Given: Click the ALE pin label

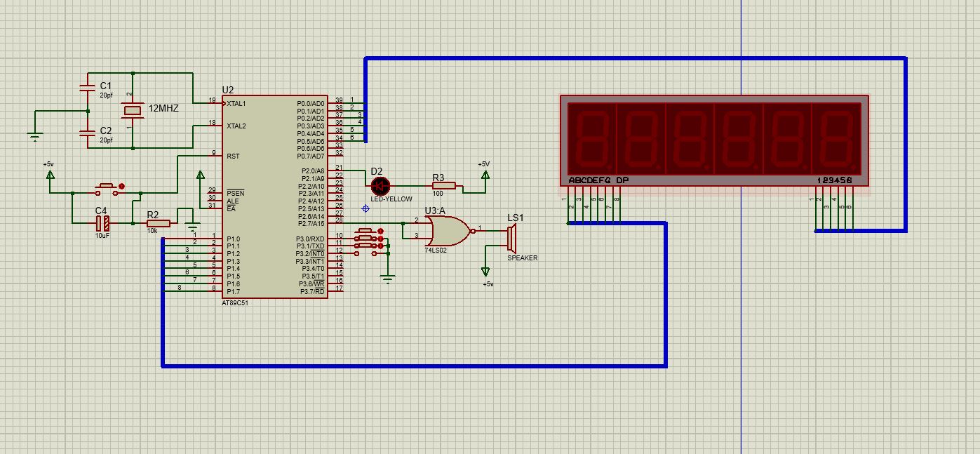Looking at the screenshot, I should (232, 201).
